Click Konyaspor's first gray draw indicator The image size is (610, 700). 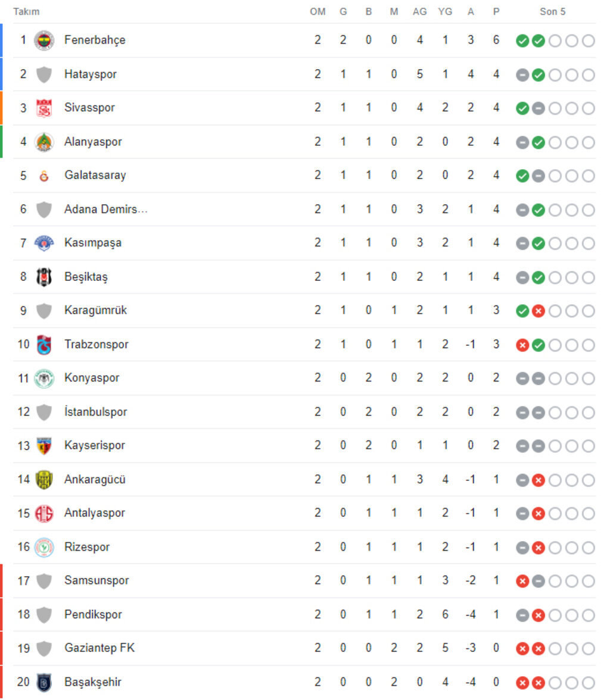point(522,379)
